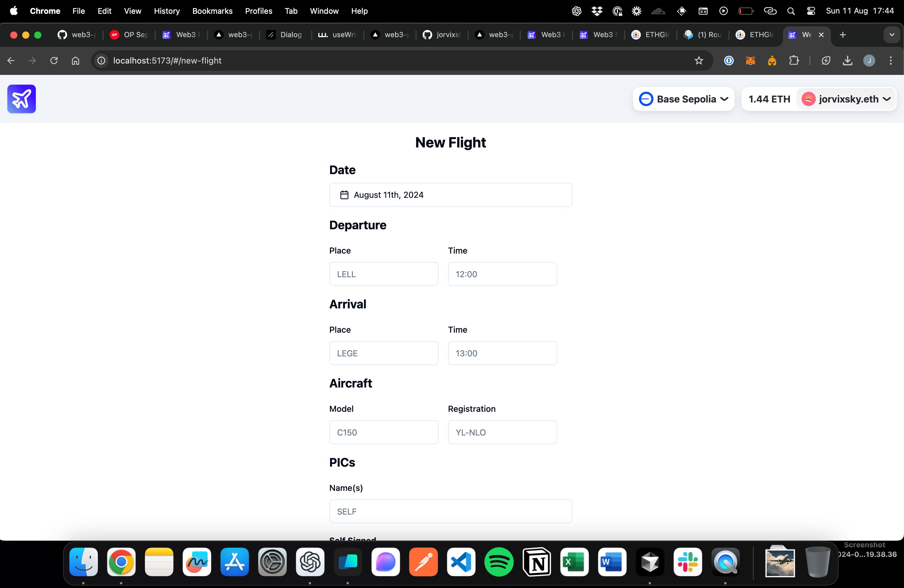
Task: Open Microsoft Word from the dock
Action: [x=612, y=562]
